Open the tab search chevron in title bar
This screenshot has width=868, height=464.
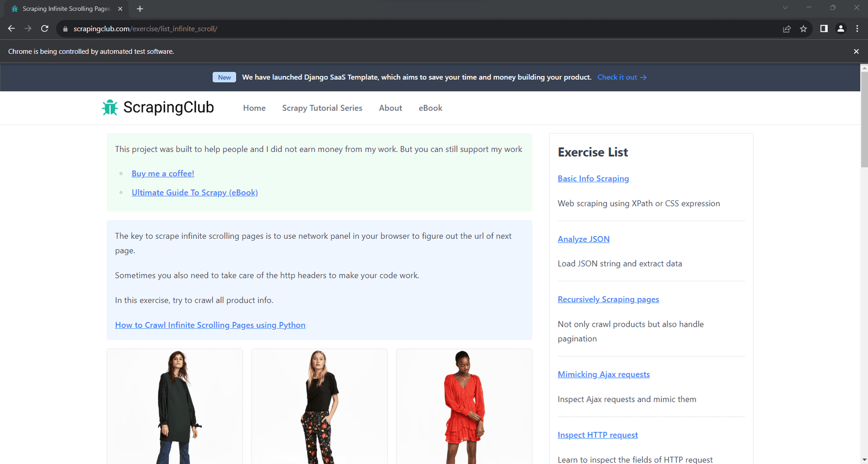pos(785,8)
